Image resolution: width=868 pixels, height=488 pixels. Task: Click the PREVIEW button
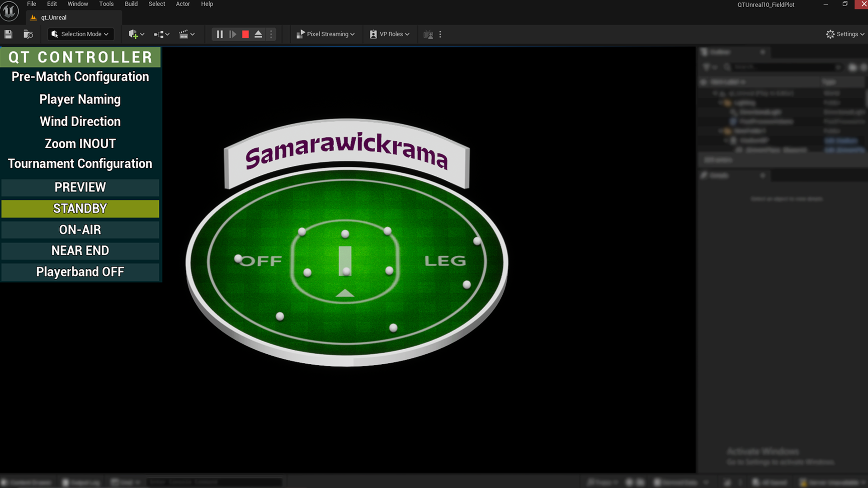(x=80, y=188)
